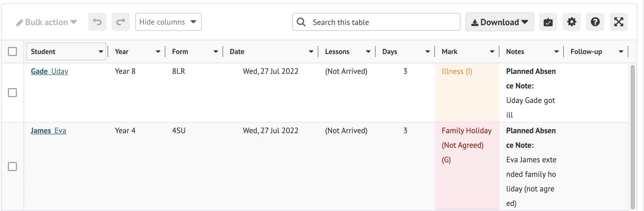Image resolution: width=644 pixels, height=211 pixels.
Task: Click the table's vertical scrollbar
Action: tap(633, 137)
